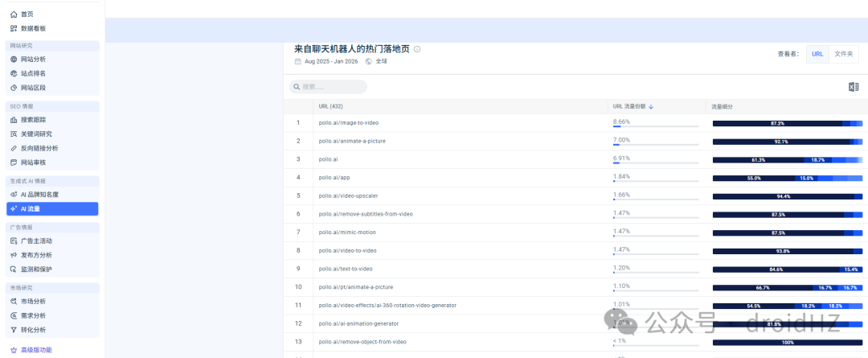
Task: Click the 100% bar for remove-object-from-video
Action: [x=787, y=343]
